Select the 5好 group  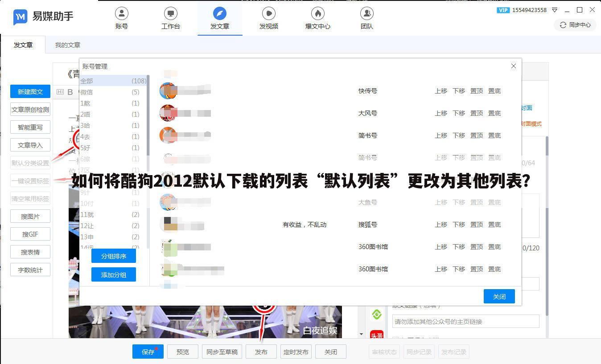113,148
